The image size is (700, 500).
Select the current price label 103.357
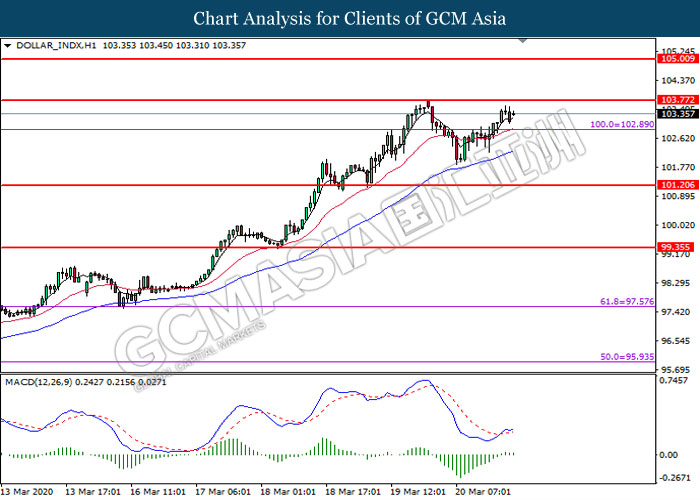(x=678, y=114)
